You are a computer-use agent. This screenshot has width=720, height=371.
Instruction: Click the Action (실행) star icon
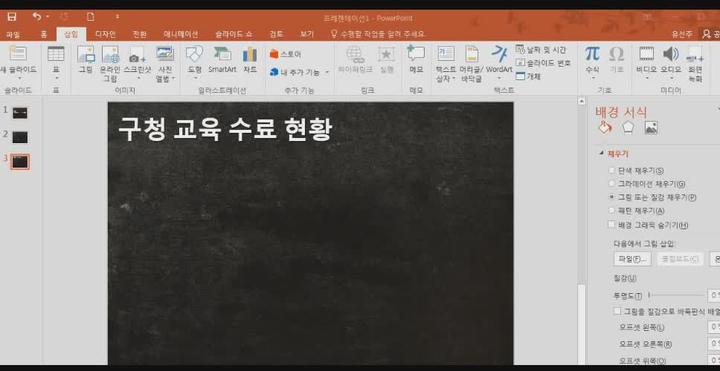coord(387,54)
